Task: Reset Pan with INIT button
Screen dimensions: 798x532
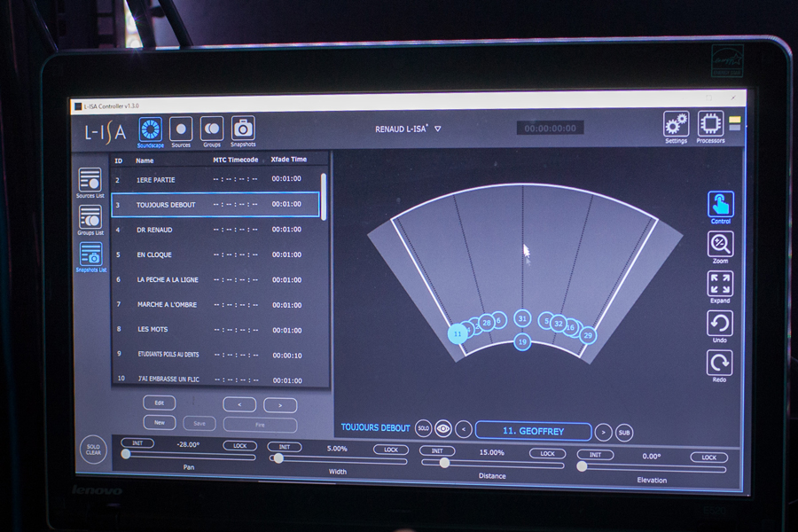Action: [137, 443]
